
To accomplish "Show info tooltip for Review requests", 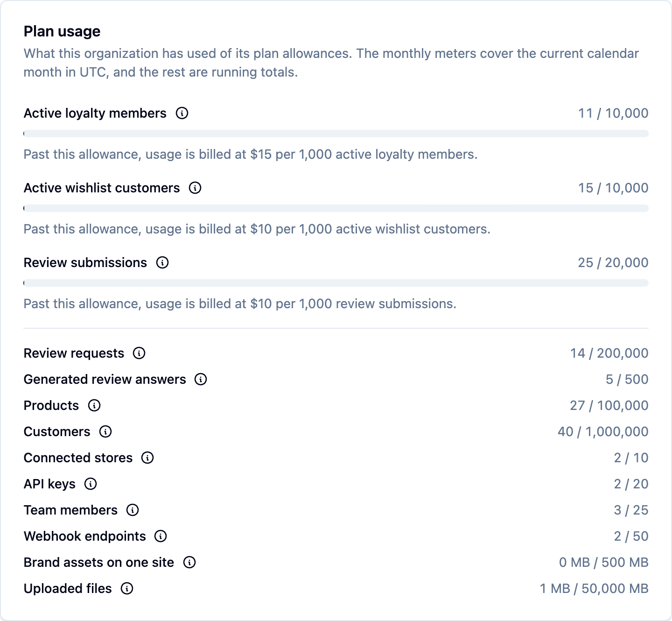I will point(139,353).
